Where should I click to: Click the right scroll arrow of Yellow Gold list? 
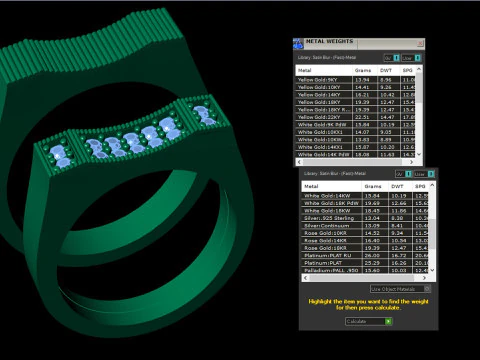[x=411, y=162]
